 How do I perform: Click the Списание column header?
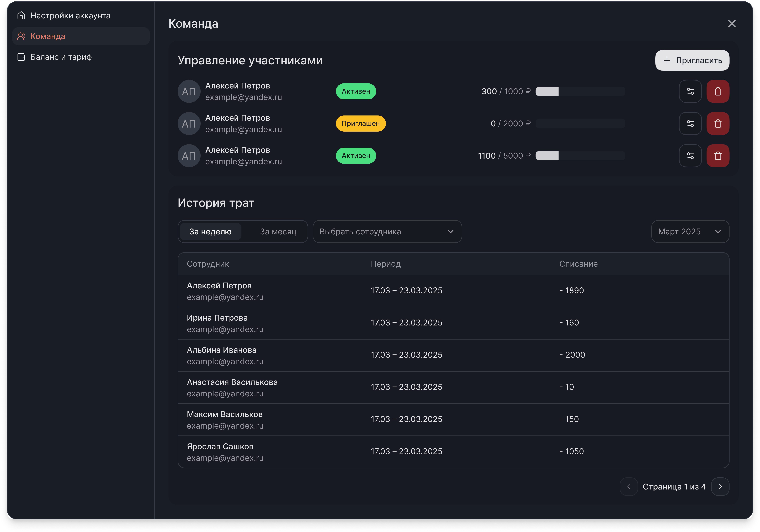pyautogui.click(x=578, y=264)
